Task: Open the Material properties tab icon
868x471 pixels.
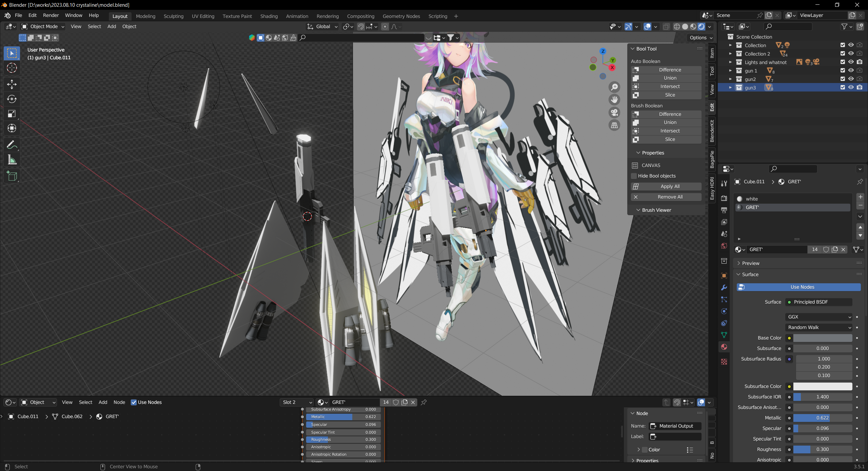Action: [724, 347]
